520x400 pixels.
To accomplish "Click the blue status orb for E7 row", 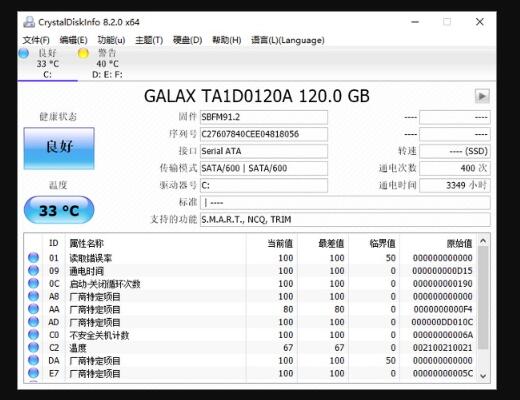I will (33, 373).
